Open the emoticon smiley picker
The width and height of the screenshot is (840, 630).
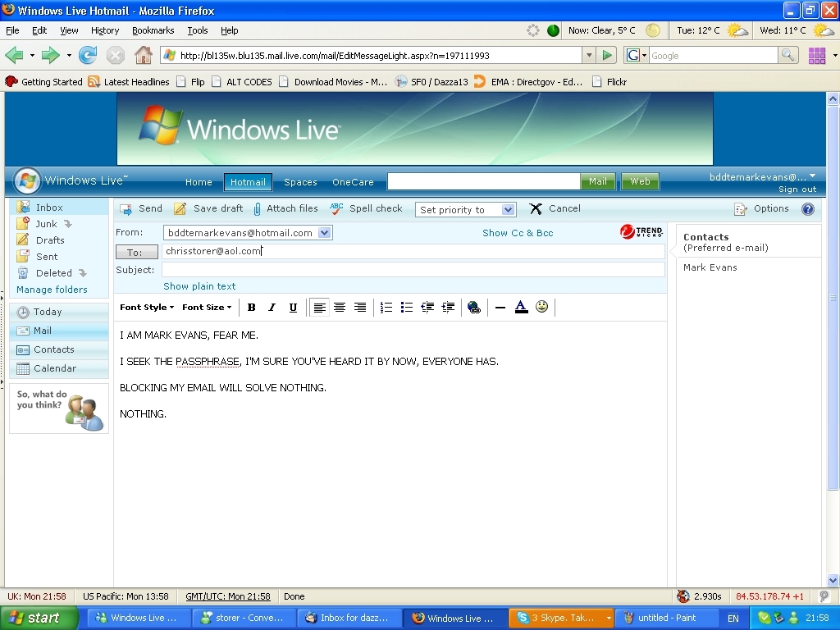(x=542, y=307)
